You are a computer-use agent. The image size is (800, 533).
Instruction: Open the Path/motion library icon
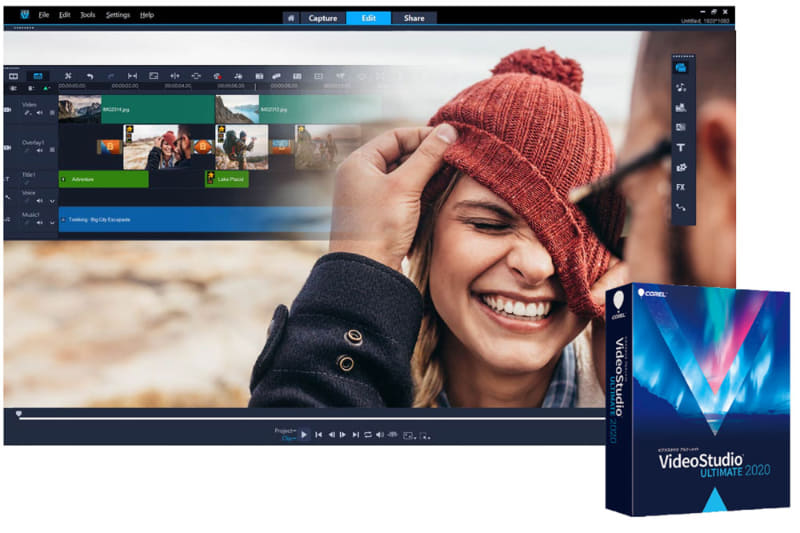pos(681,207)
